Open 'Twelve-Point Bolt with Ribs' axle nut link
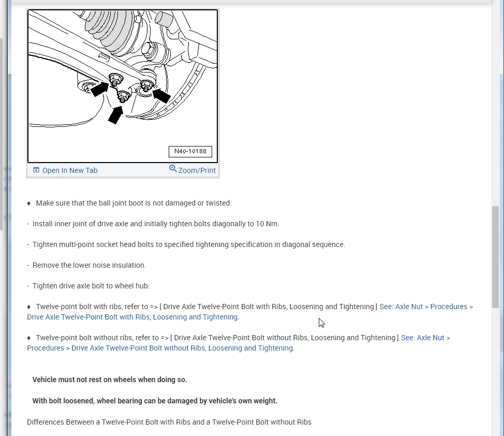 tap(250, 312)
